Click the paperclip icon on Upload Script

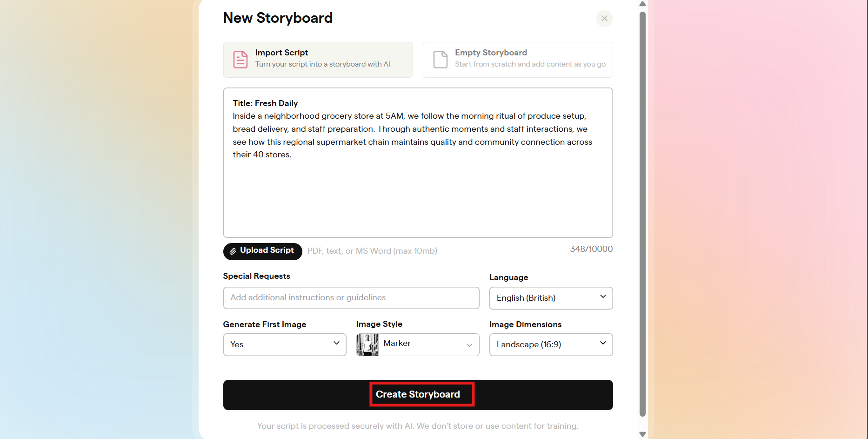(x=234, y=251)
